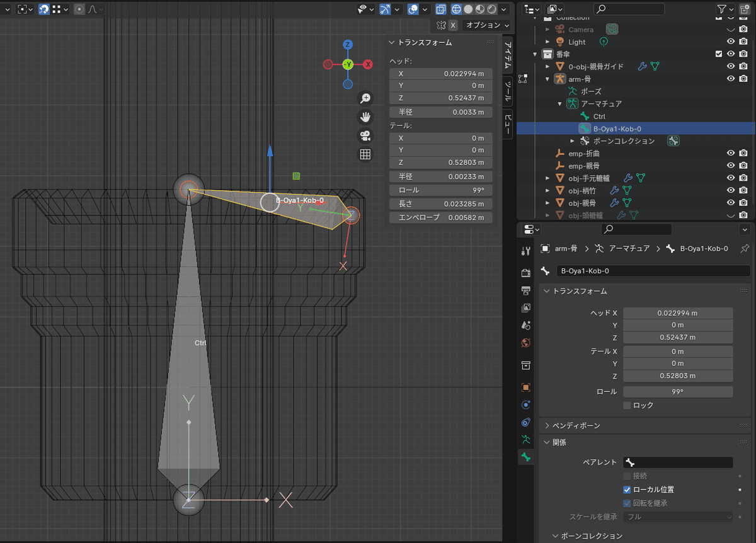The height and width of the screenshot is (543, 756).
Task: Toggle the X-ray display icon in header
Action: coord(440,9)
